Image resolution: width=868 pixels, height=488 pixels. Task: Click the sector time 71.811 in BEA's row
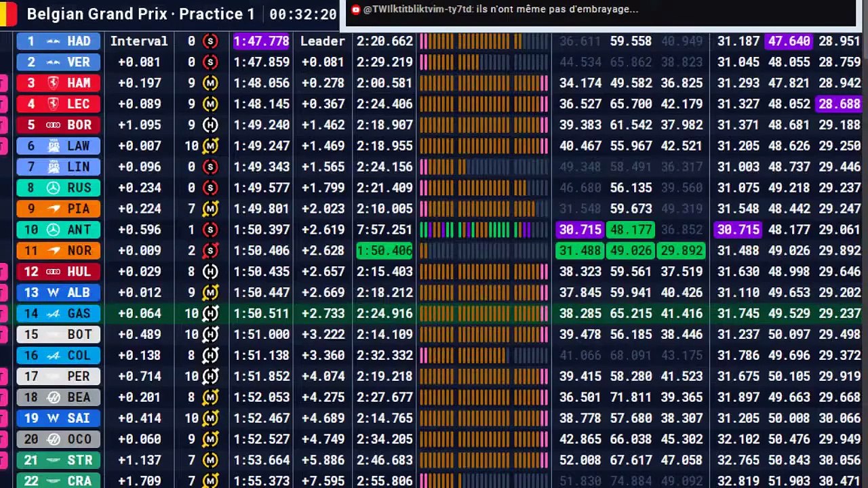(631, 398)
